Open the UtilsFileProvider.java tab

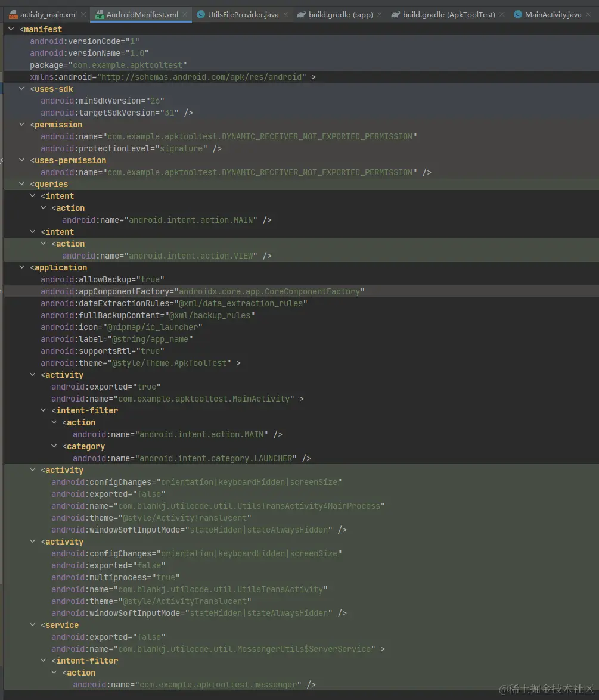243,15
